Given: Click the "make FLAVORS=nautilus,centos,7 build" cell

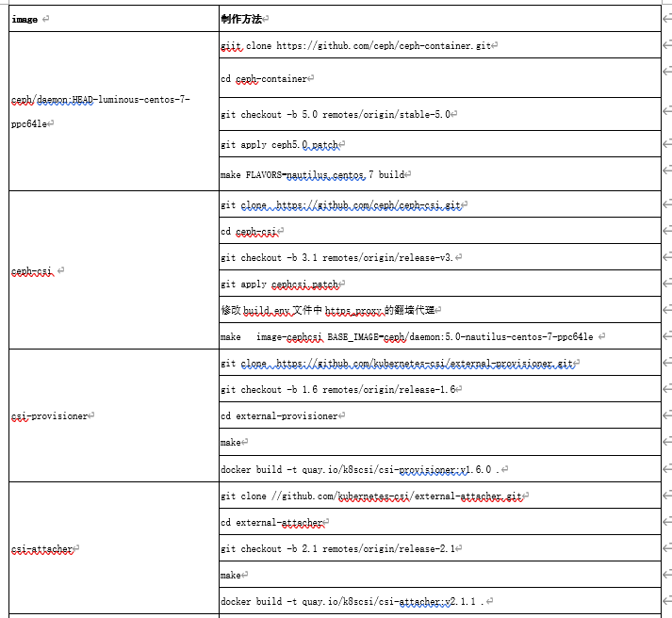Looking at the screenshot, I should point(440,174).
